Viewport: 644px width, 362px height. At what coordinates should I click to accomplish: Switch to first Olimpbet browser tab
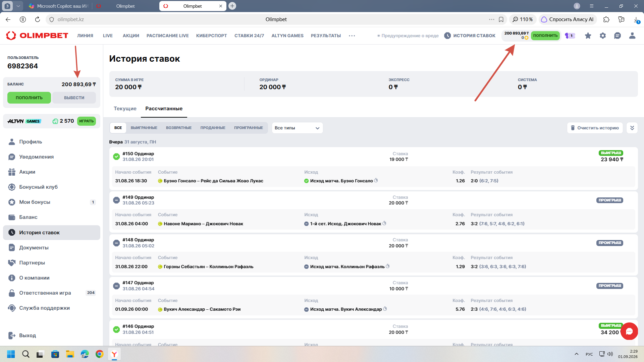pos(125,6)
